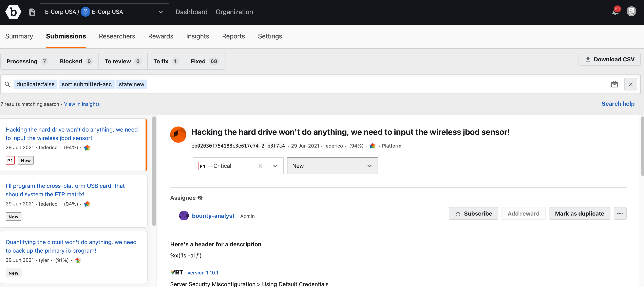
Task: Click the calendar filter icon in search bar
Action: point(614,84)
